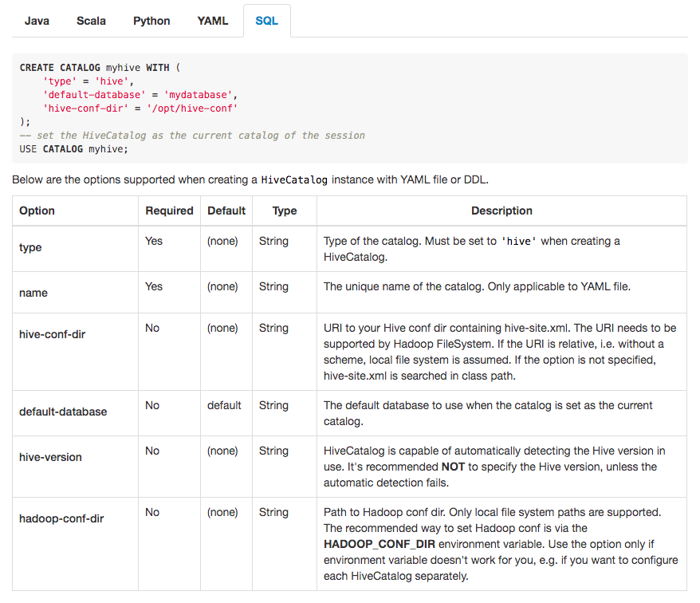700x603 pixels.
Task: Click the 'hive-version' option cell
Action: tap(50, 457)
